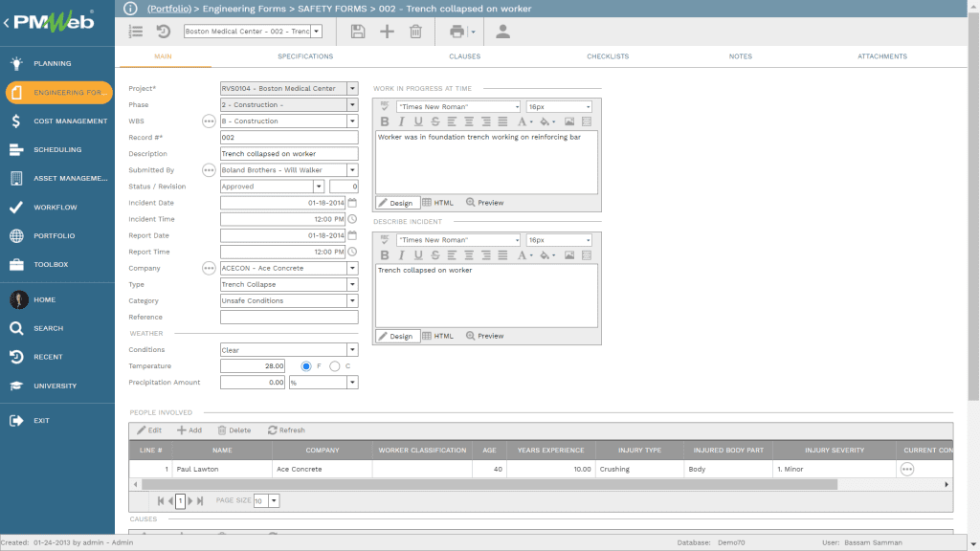Viewport: 980px width, 551px height.
Task: Add a new record using the plus icon
Action: tap(387, 32)
